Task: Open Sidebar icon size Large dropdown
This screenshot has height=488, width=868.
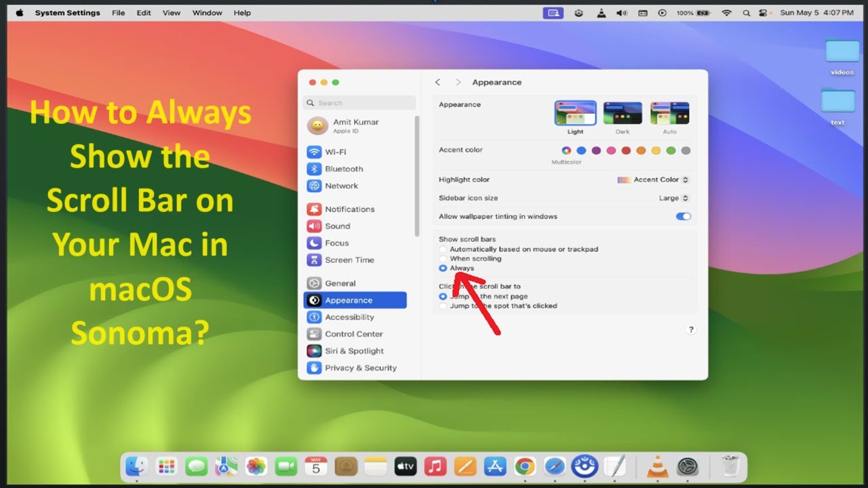Action: coord(674,198)
